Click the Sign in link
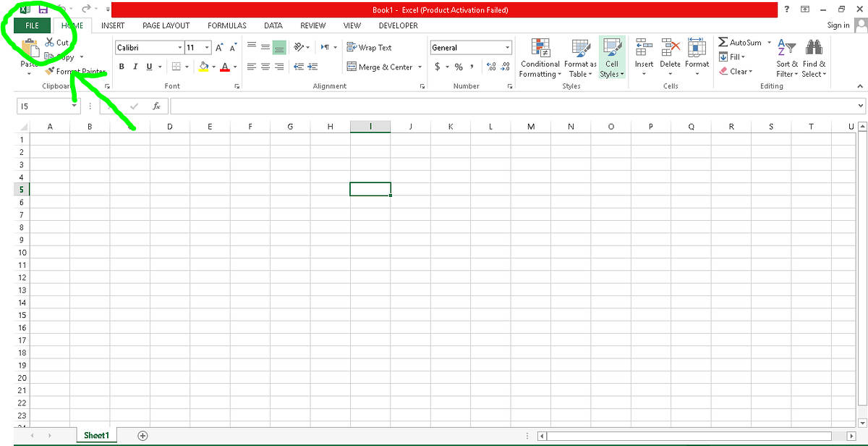 pos(838,25)
